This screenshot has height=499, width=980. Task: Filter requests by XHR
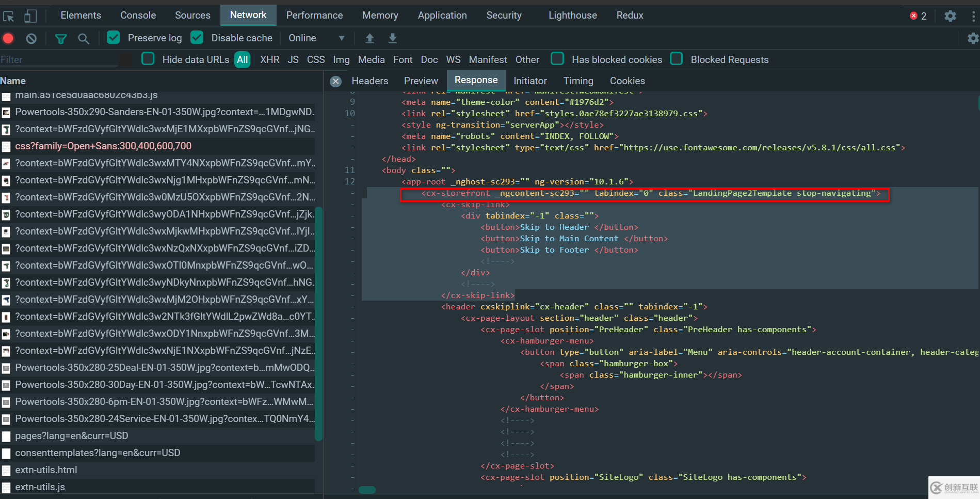pyautogui.click(x=270, y=60)
